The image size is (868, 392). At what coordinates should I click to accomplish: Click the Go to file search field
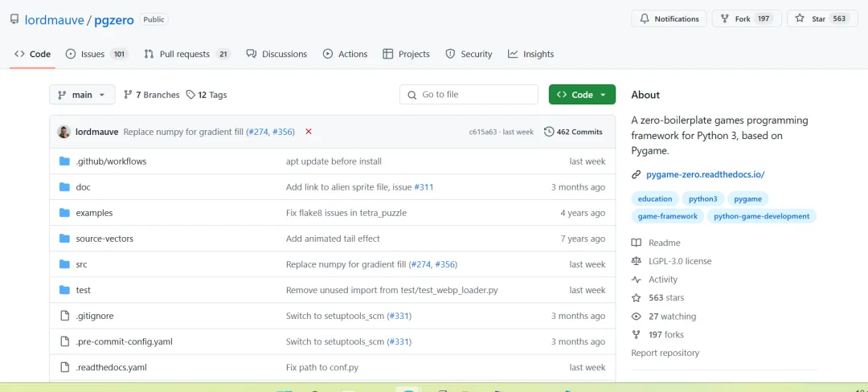[x=469, y=95]
